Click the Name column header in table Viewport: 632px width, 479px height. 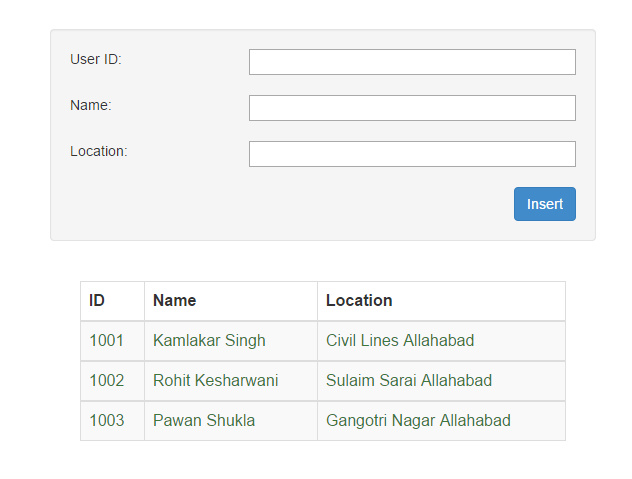point(175,300)
